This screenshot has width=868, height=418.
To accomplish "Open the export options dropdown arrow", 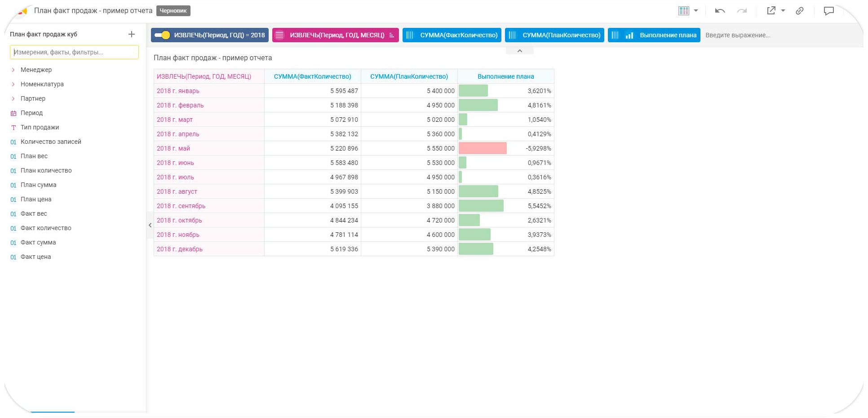I will pyautogui.click(x=783, y=11).
